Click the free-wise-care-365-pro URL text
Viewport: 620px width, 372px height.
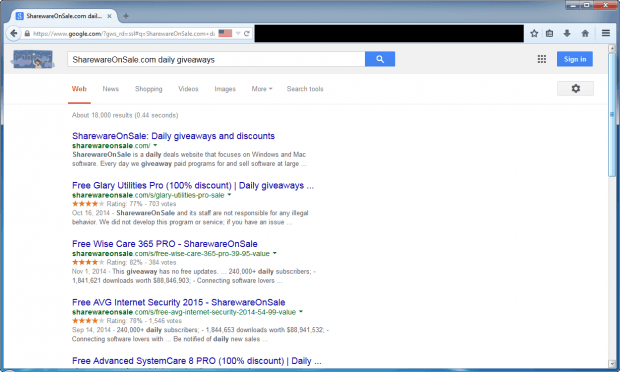click(x=171, y=253)
